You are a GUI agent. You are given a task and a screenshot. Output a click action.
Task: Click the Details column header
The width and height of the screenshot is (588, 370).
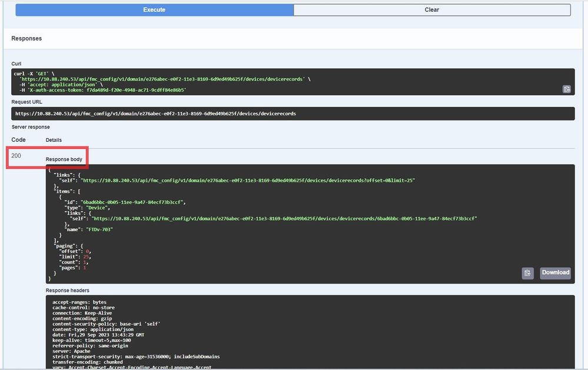point(54,139)
